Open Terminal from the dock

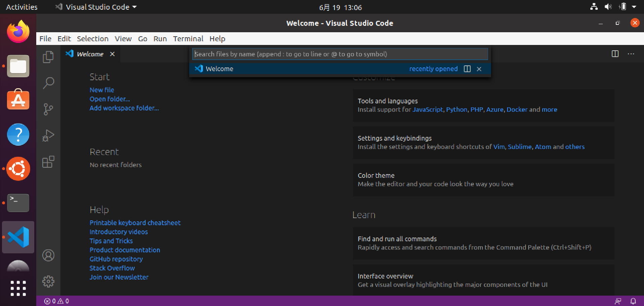tap(18, 203)
